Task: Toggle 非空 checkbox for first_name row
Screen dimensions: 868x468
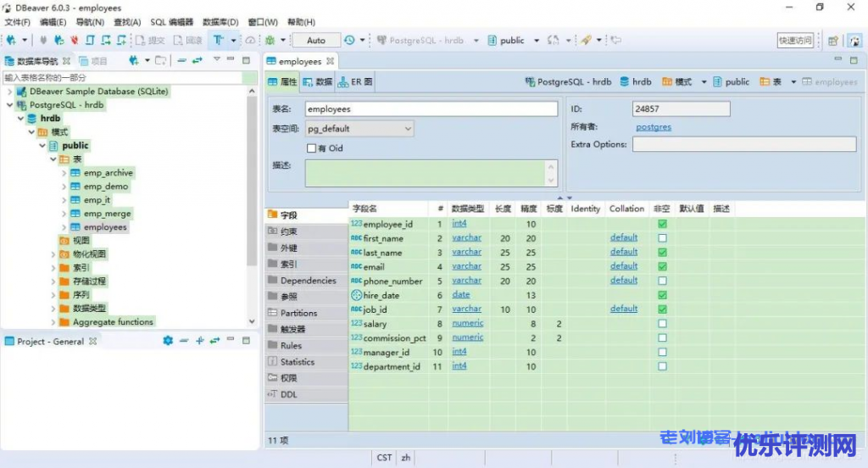Action: [x=662, y=238]
